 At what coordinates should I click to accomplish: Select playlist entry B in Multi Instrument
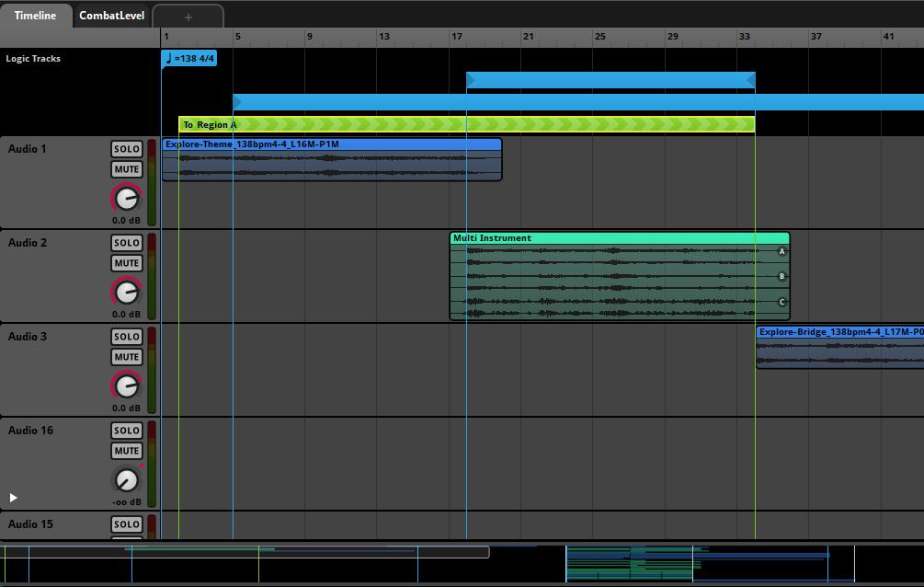click(782, 276)
